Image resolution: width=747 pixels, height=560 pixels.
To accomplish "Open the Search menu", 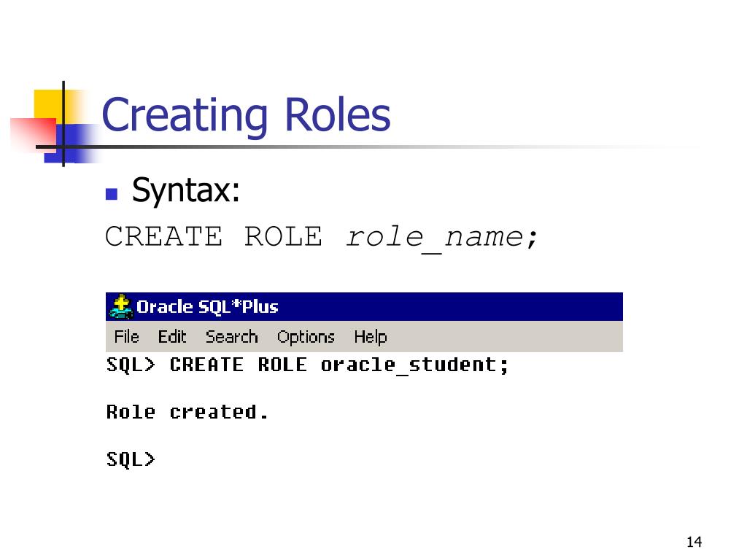I will (231, 337).
